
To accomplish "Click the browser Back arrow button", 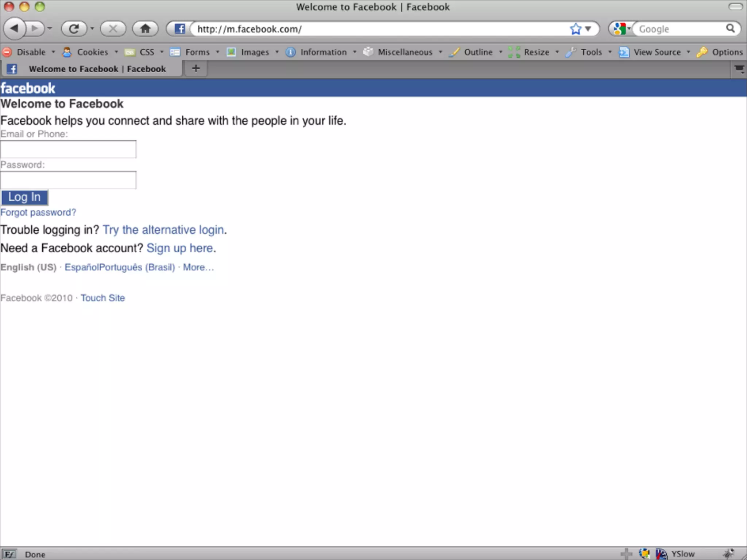I will pos(15,28).
